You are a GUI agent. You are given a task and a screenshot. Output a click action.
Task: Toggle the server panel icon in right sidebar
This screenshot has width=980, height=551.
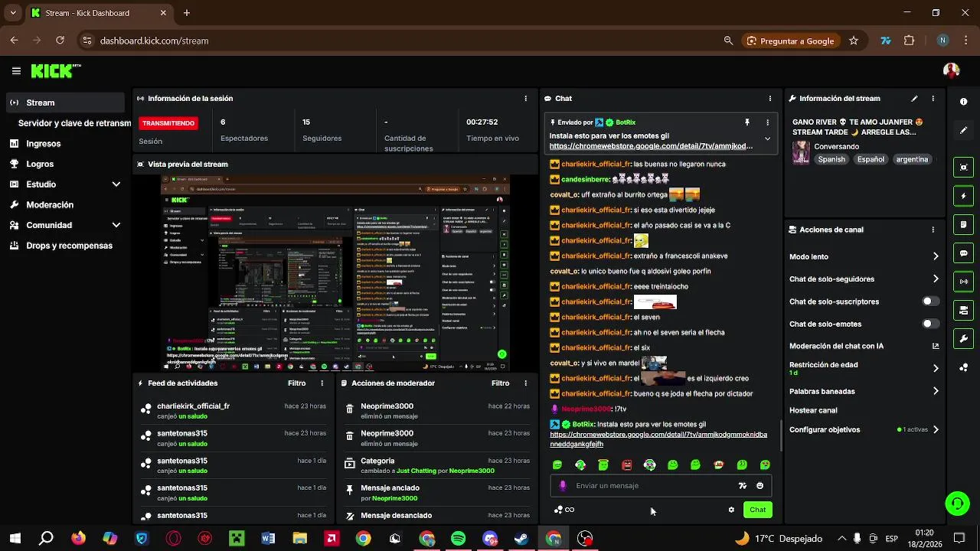[x=963, y=310]
